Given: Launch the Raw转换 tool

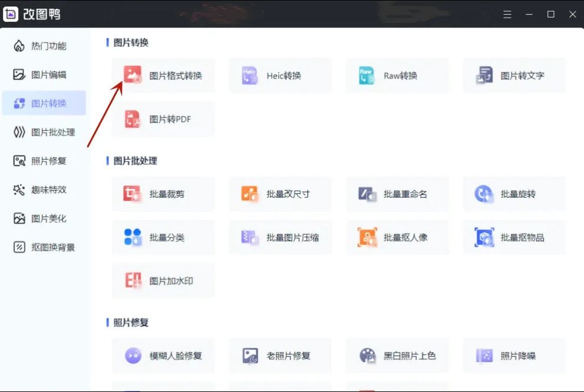Looking at the screenshot, I should tap(397, 75).
